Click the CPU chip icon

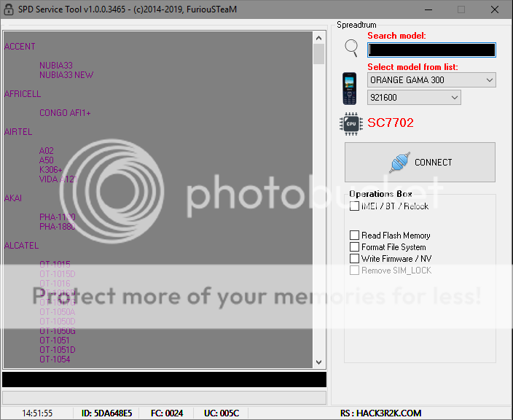[351, 124]
